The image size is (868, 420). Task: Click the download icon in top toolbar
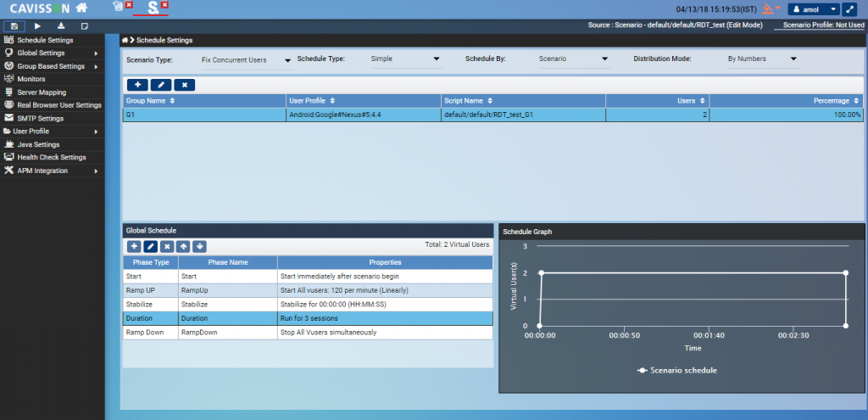[x=61, y=26]
